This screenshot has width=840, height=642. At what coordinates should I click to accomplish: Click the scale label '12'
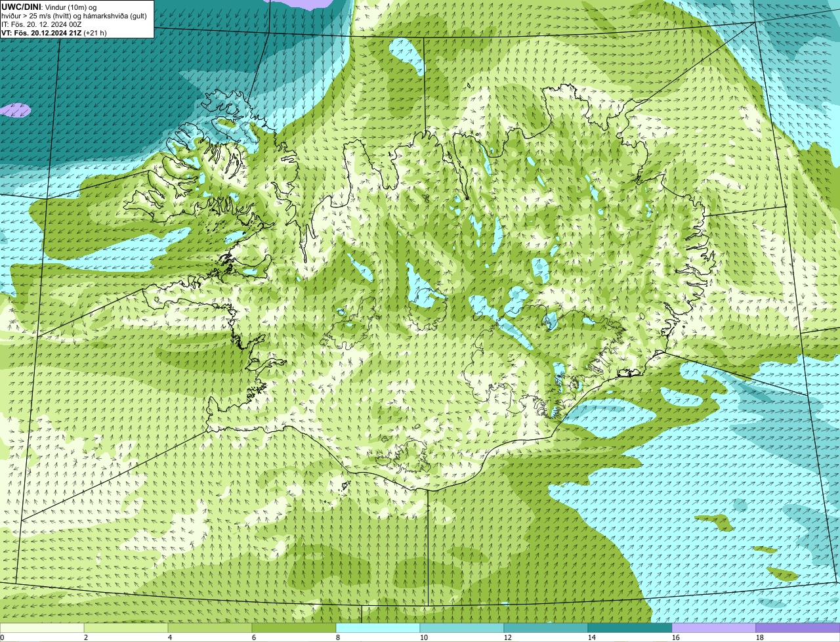tap(508, 637)
